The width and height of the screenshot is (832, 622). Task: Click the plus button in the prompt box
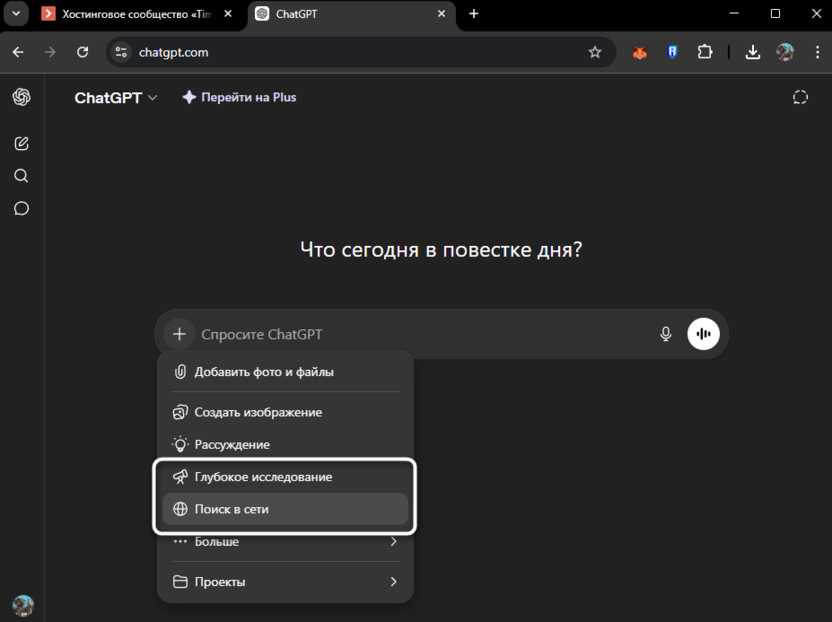tap(179, 334)
